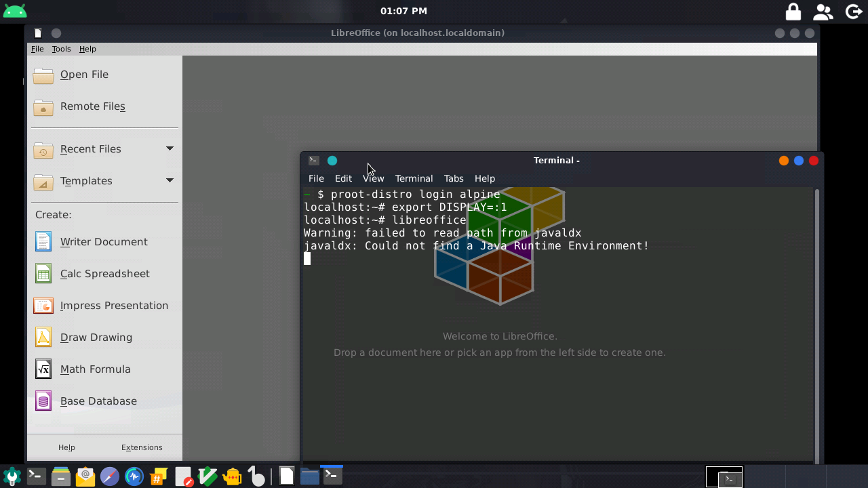Open the LibreOffice File menu

point(37,49)
